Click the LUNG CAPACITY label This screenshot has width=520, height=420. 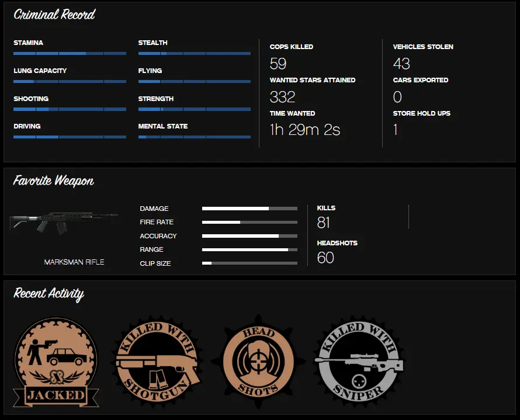click(40, 71)
